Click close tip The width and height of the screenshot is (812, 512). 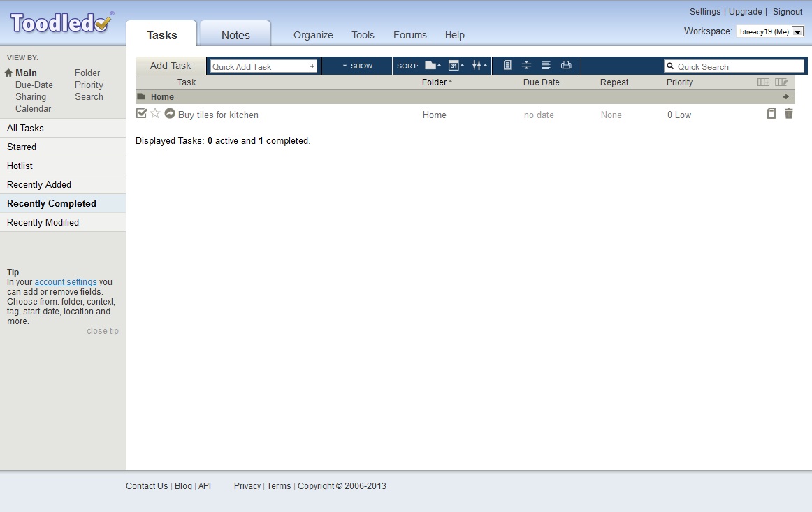click(103, 331)
